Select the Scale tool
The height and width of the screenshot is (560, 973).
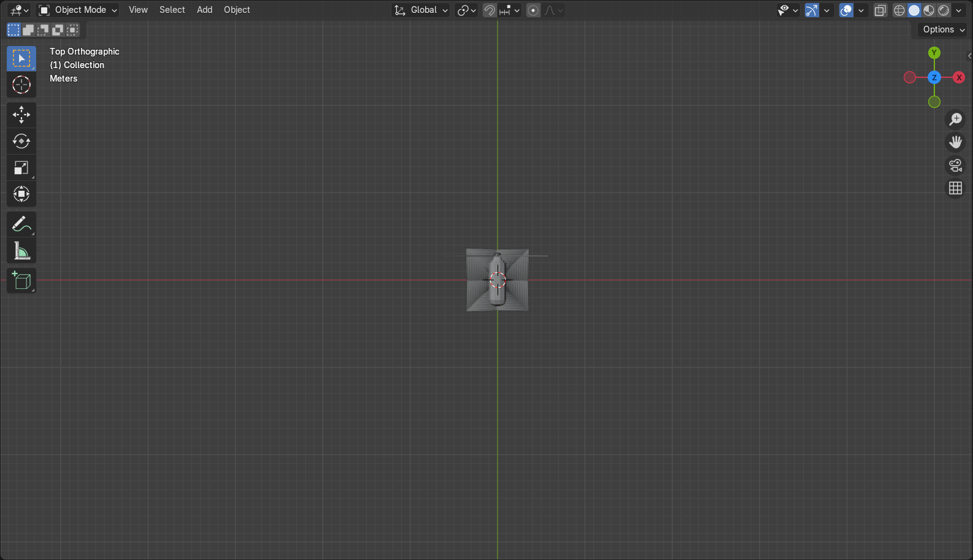point(21,167)
